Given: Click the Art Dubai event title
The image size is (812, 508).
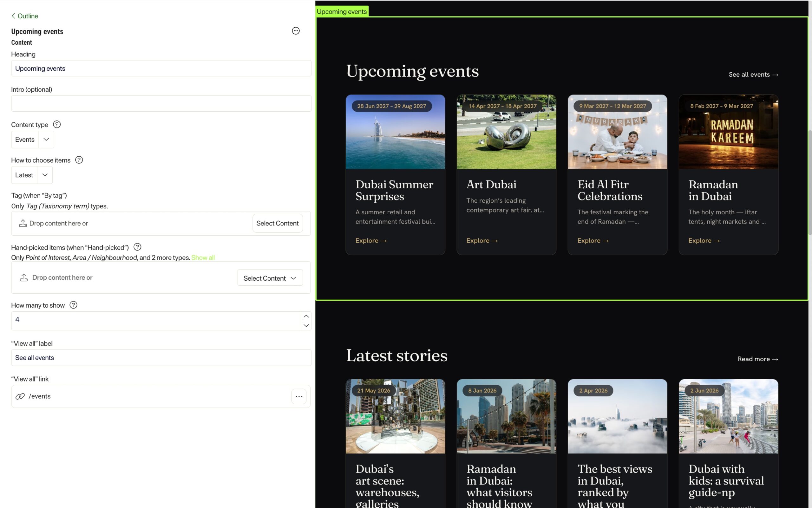Looking at the screenshot, I should [491, 185].
